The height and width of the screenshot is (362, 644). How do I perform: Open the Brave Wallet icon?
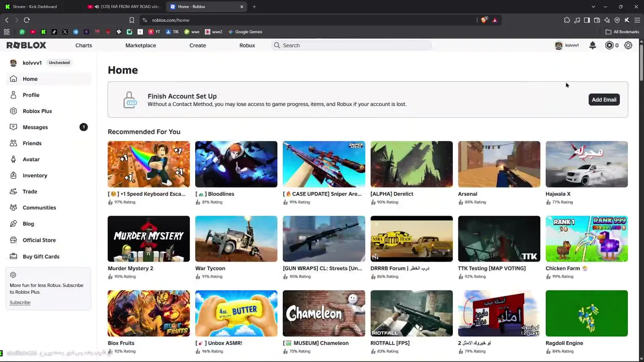(597, 20)
